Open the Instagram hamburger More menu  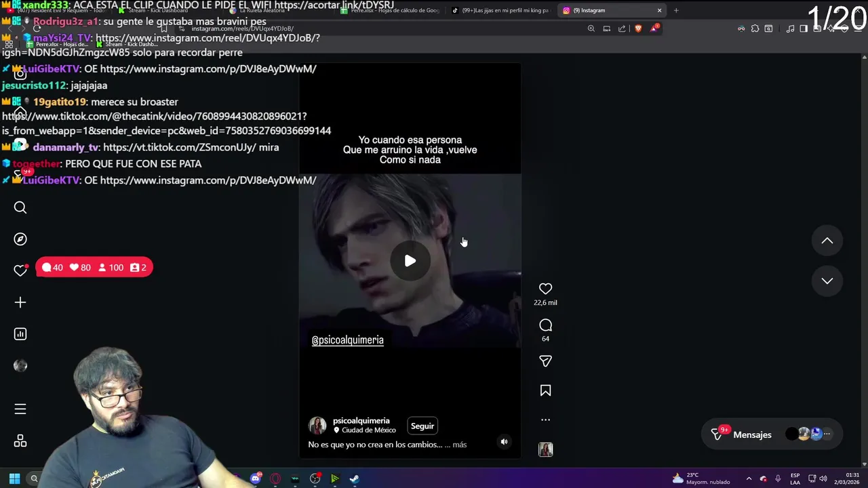(20, 409)
